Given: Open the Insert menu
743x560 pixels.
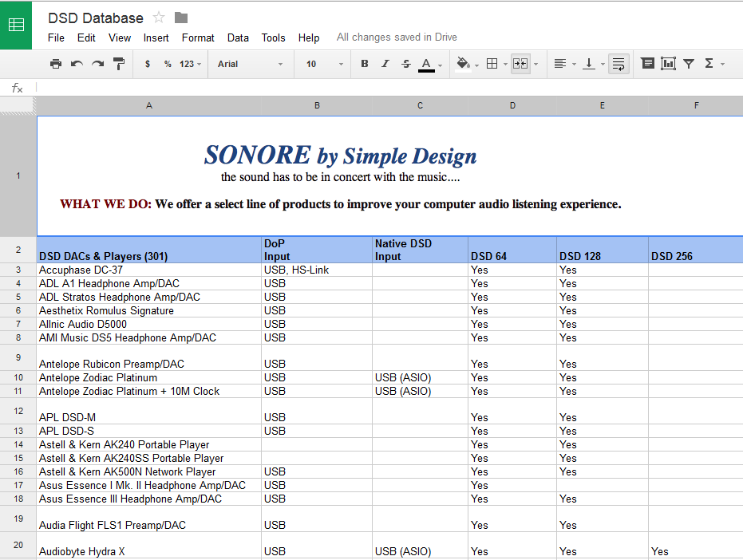Looking at the screenshot, I should (x=156, y=38).
